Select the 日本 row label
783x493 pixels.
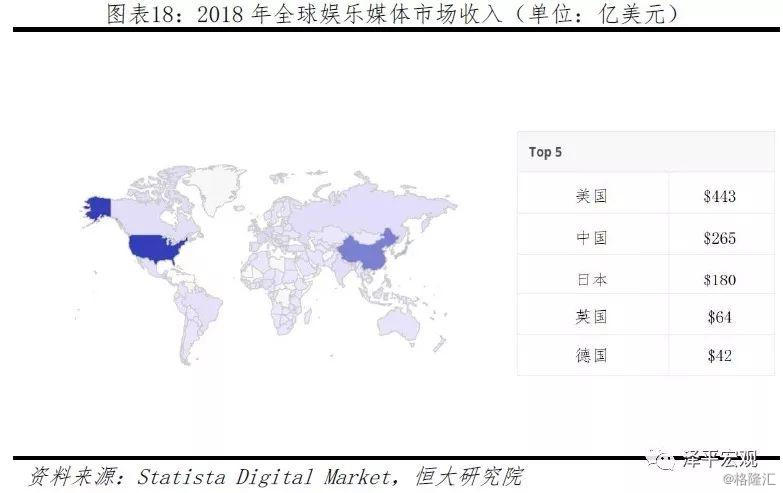coord(592,279)
